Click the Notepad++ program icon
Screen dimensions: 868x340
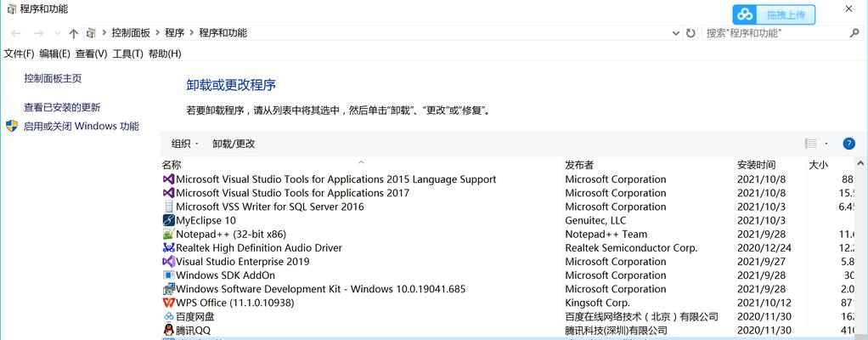coord(169,235)
